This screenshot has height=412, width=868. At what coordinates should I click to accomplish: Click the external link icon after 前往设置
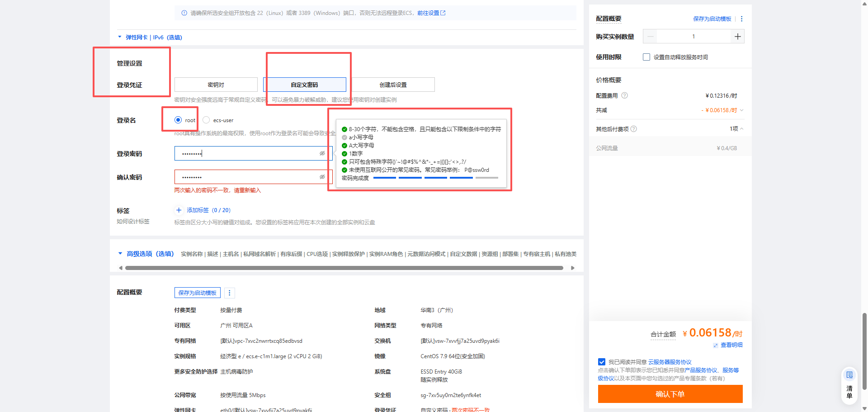coord(443,13)
